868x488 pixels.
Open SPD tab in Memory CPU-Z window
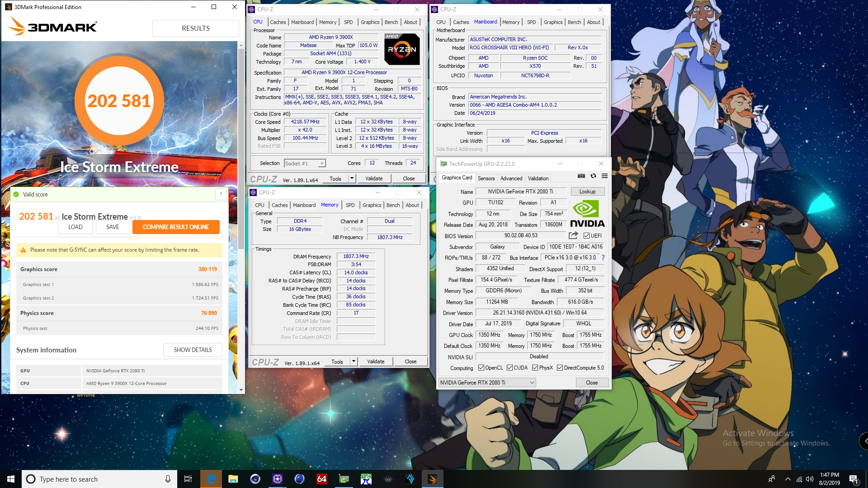point(350,205)
